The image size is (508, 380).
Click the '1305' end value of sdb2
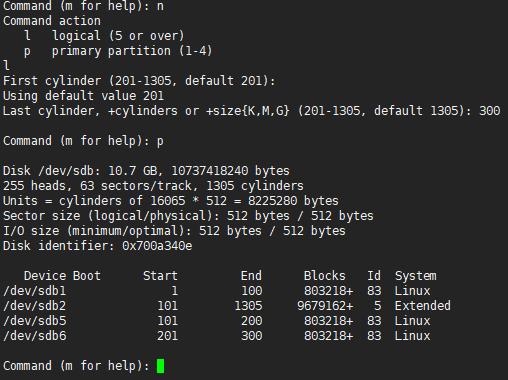click(248, 306)
